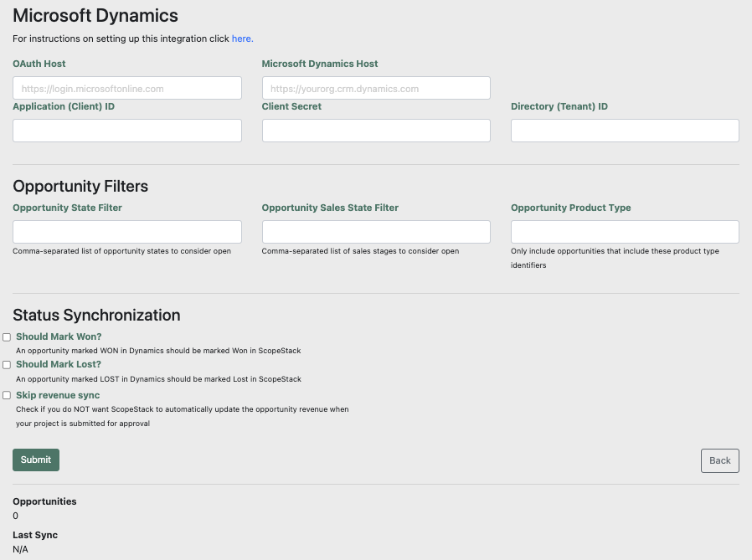Open the setup instructions "here" link
The height and width of the screenshot is (560, 752).
[242, 39]
